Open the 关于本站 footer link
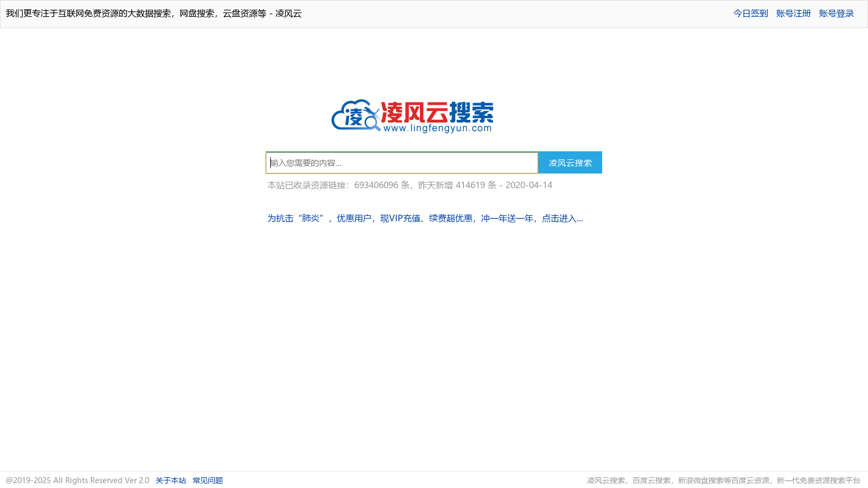The height and width of the screenshot is (488, 868). coord(171,480)
